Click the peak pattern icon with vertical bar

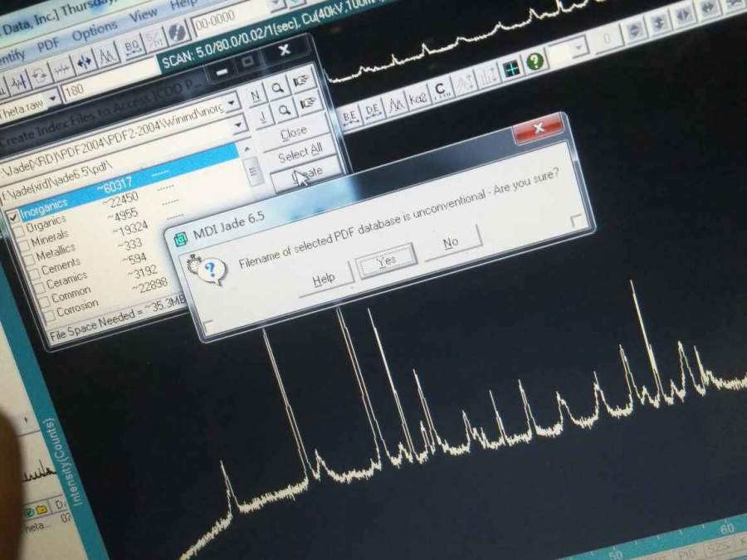point(20,82)
